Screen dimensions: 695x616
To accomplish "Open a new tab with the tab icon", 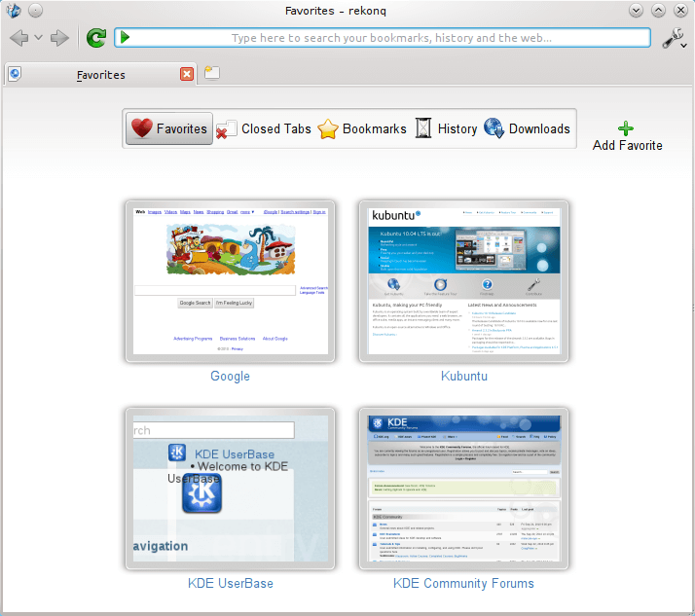I will (x=211, y=73).
